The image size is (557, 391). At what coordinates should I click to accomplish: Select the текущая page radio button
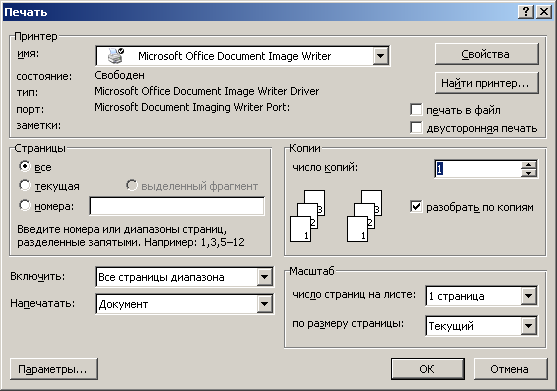pos(25,185)
